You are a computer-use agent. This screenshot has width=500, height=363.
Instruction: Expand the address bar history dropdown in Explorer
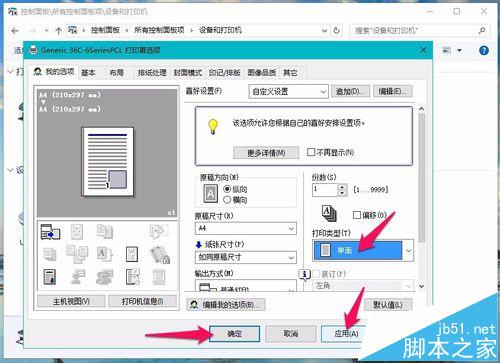(x=324, y=31)
